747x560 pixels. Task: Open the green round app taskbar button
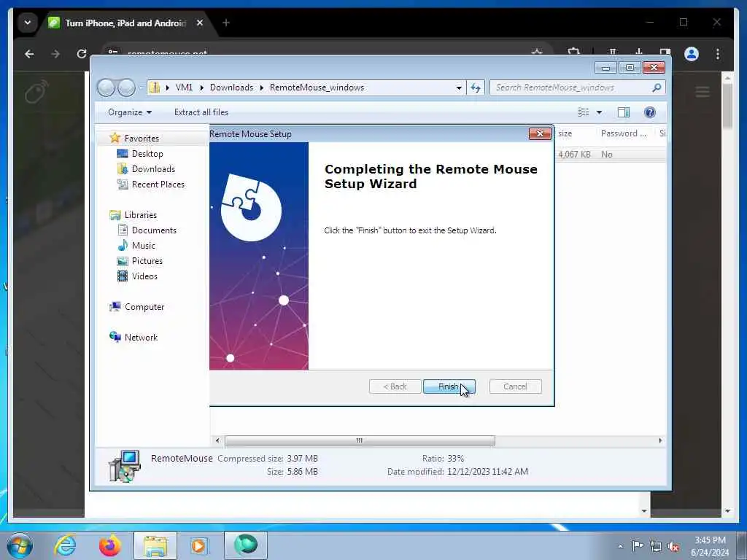245,545
